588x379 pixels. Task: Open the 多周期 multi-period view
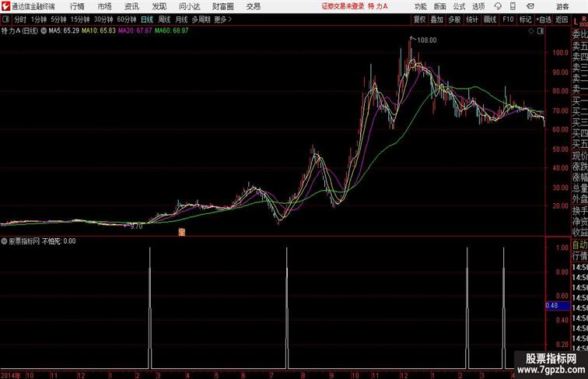pos(201,19)
